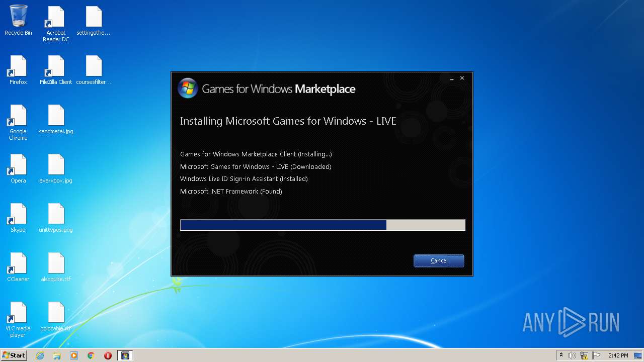Launch Chrome from the taskbar
The height and width of the screenshot is (362, 644).
[x=91, y=355]
